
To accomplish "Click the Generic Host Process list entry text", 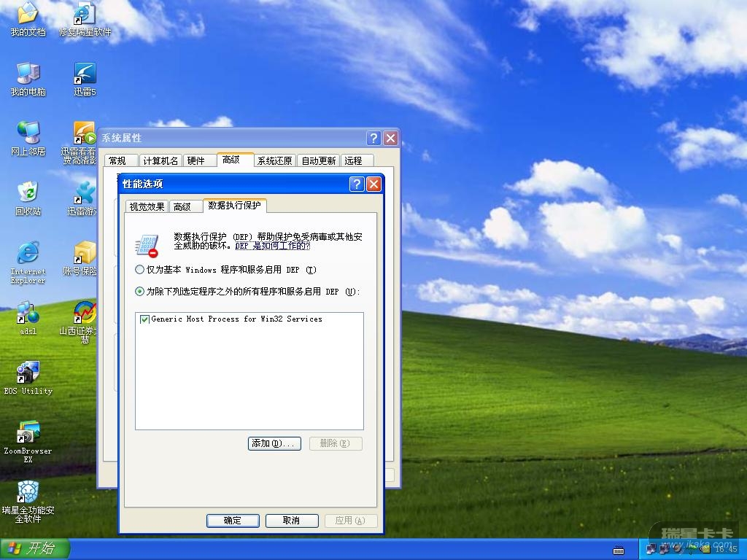I will pos(236,319).
